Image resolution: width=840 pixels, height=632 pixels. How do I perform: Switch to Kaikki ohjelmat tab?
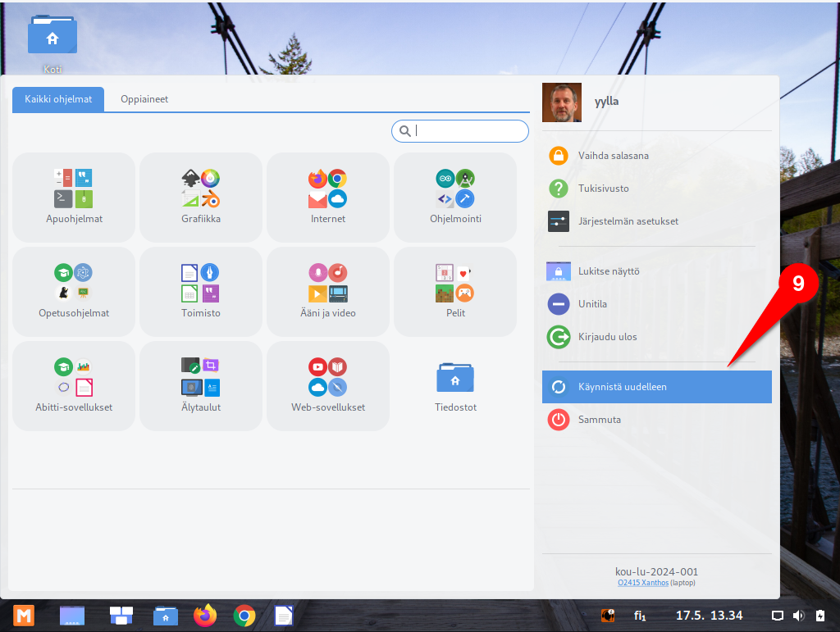point(58,99)
